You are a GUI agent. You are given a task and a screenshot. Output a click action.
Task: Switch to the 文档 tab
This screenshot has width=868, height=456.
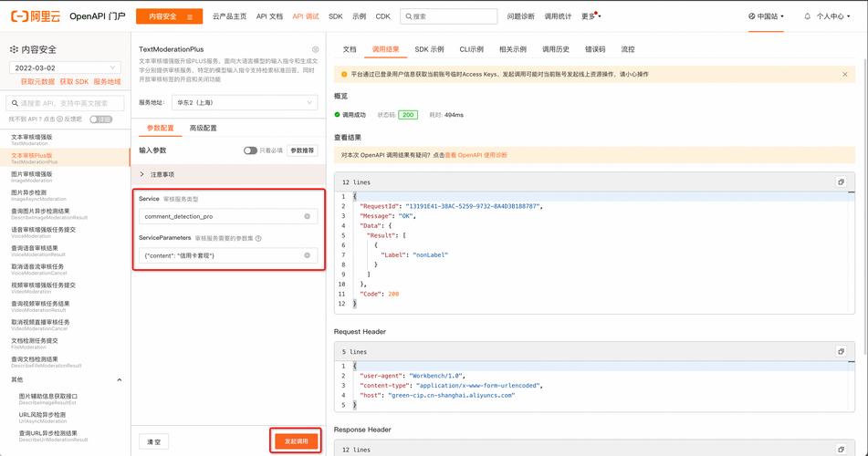coord(350,49)
